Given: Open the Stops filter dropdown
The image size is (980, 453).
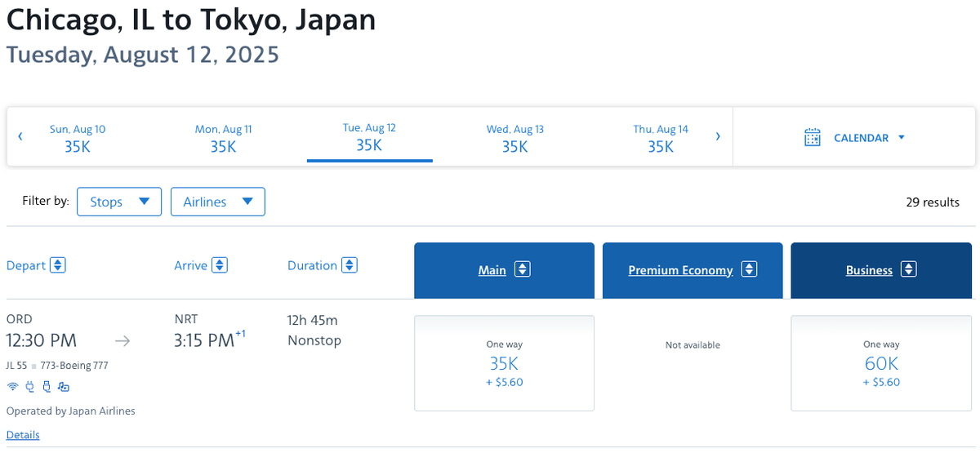Looking at the screenshot, I should pyautogui.click(x=119, y=202).
